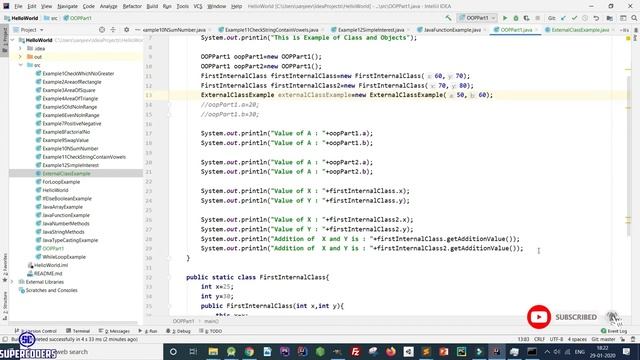Select README.md in the project tree
This screenshot has width=640, height=360.
[48, 273]
